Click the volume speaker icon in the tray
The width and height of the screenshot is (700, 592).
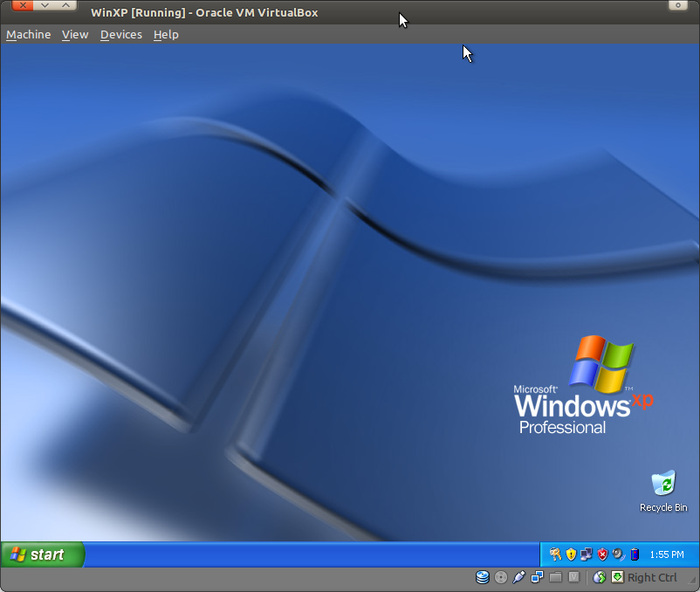pyautogui.click(x=616, y=554)
